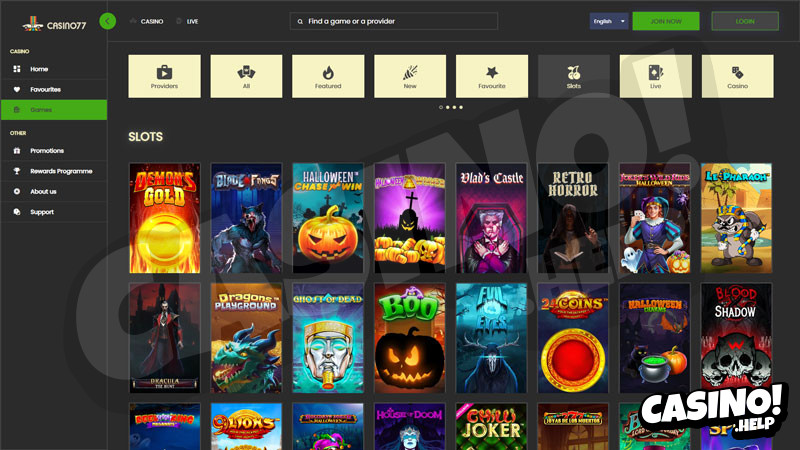The width and height of the screenshot is (800, 450).
Task: Open the House of Doom slot
Action: click(x=410, y=427)
